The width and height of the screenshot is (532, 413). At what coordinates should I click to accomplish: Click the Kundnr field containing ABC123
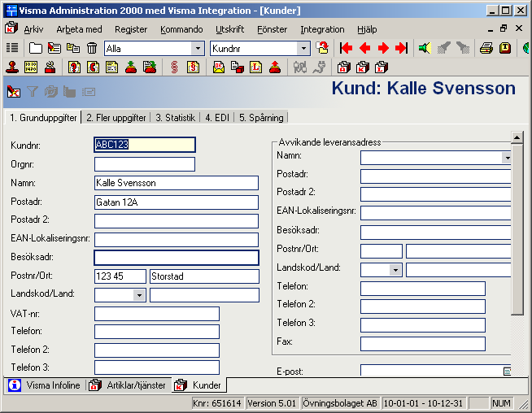click(x=145, y=145)
